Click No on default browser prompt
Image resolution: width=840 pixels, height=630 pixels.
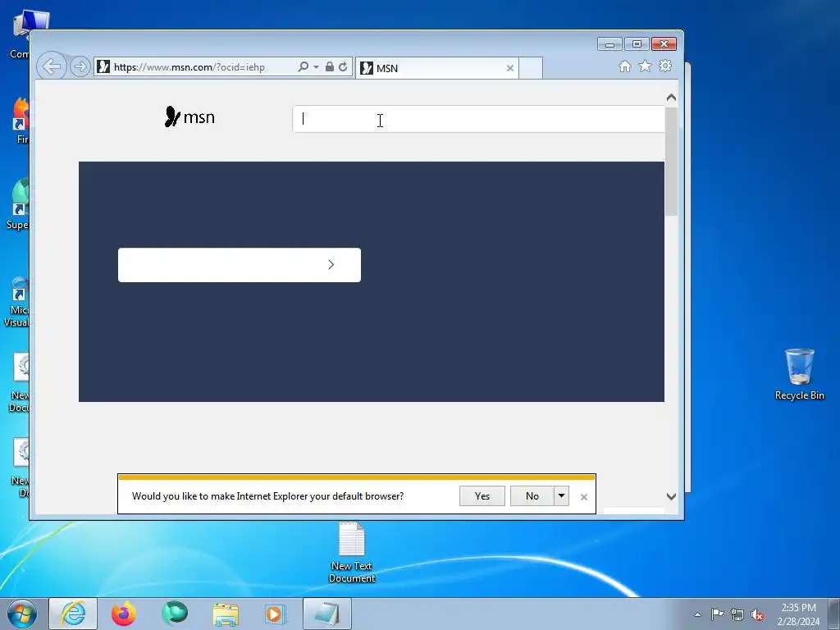point(532,496)
